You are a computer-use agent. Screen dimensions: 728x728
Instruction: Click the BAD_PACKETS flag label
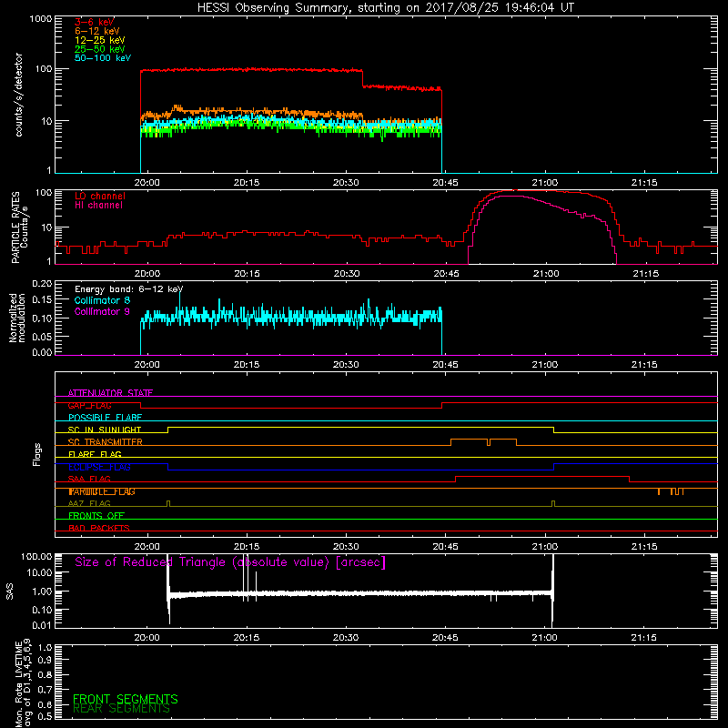tap(99, 529)
